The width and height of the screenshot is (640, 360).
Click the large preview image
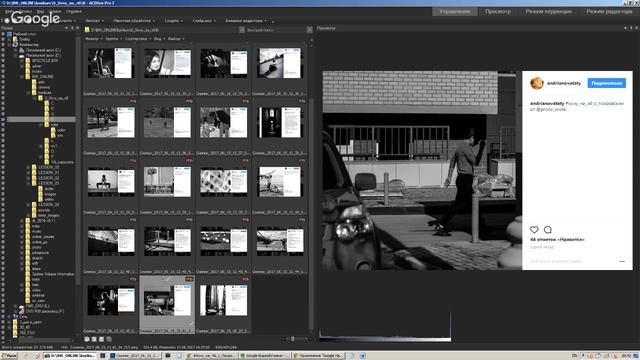click(478, 170)
